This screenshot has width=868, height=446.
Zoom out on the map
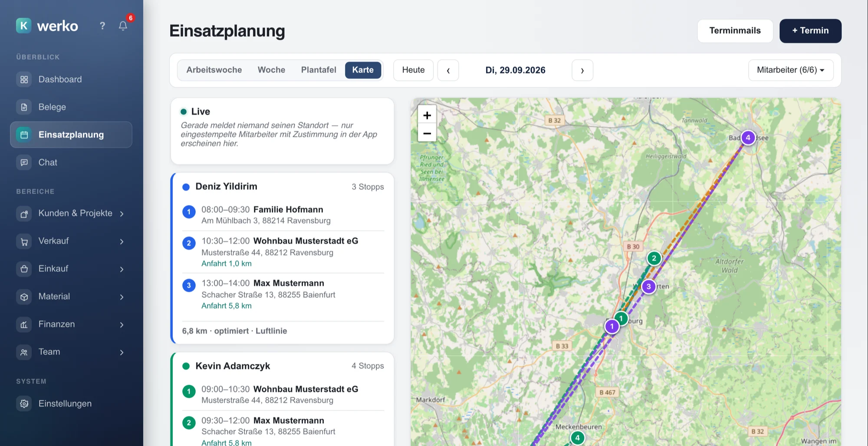(427, 133)
